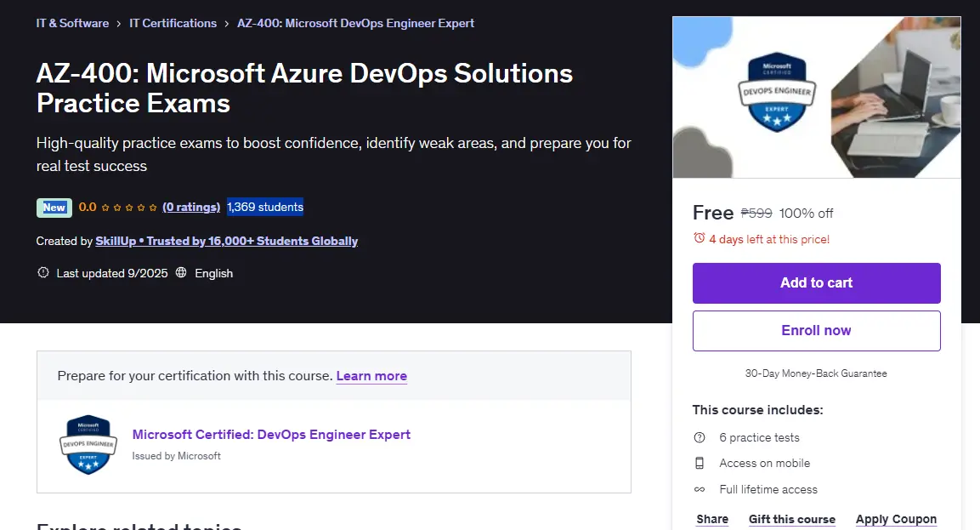Click the English language label
Image resolution: width=980 pixels, height=530 pixels.
coord(213,273)
